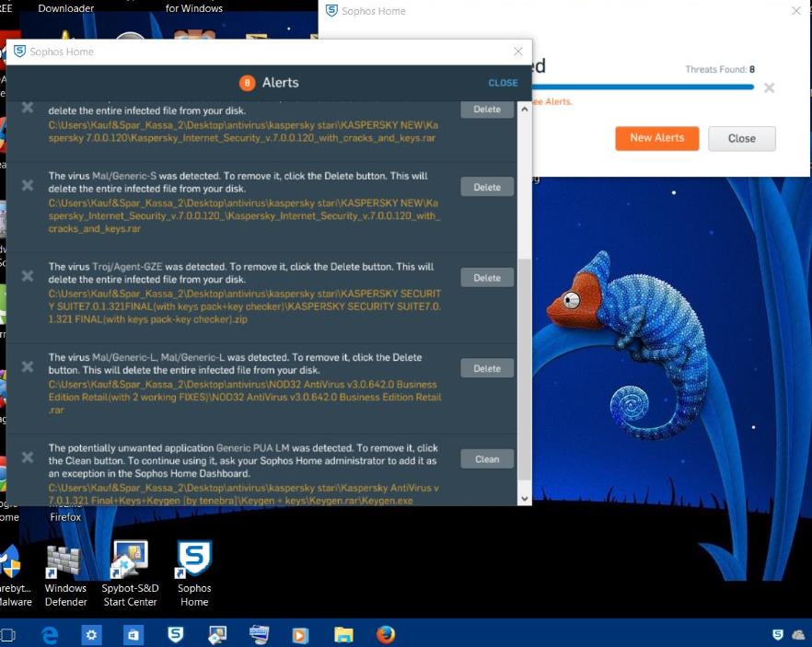The width and height of the screenshot is (812, 647).
Task: Click the 'Alerts' heading text
Action: (x=280, y=83)
